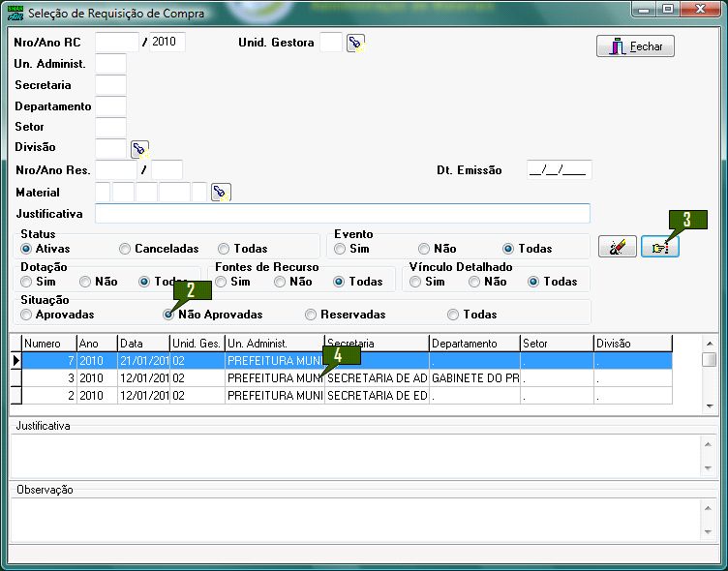Click the Nro RC number input field
Viewport: 728px width, 571px height.
[x=117, y=43]
